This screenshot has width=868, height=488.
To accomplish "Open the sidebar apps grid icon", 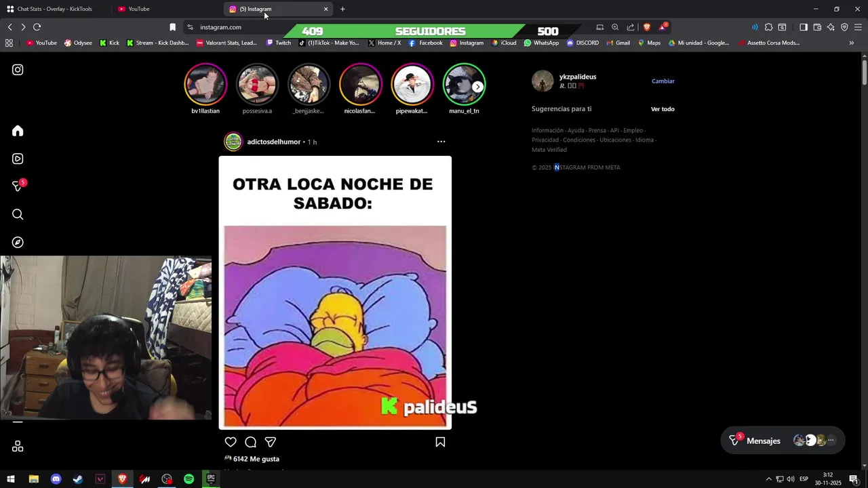I will pyautogui.click(x=18, y=446).
